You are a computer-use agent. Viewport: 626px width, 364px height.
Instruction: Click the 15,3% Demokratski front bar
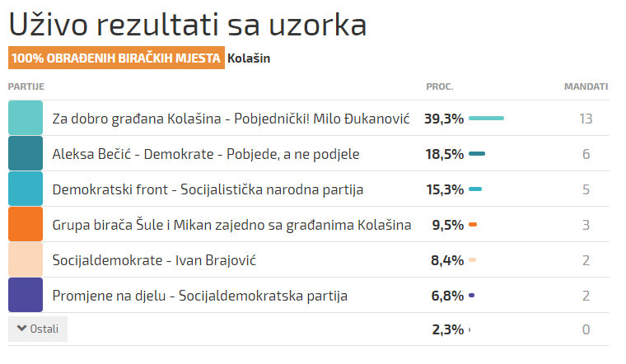[x=475, y=189]
